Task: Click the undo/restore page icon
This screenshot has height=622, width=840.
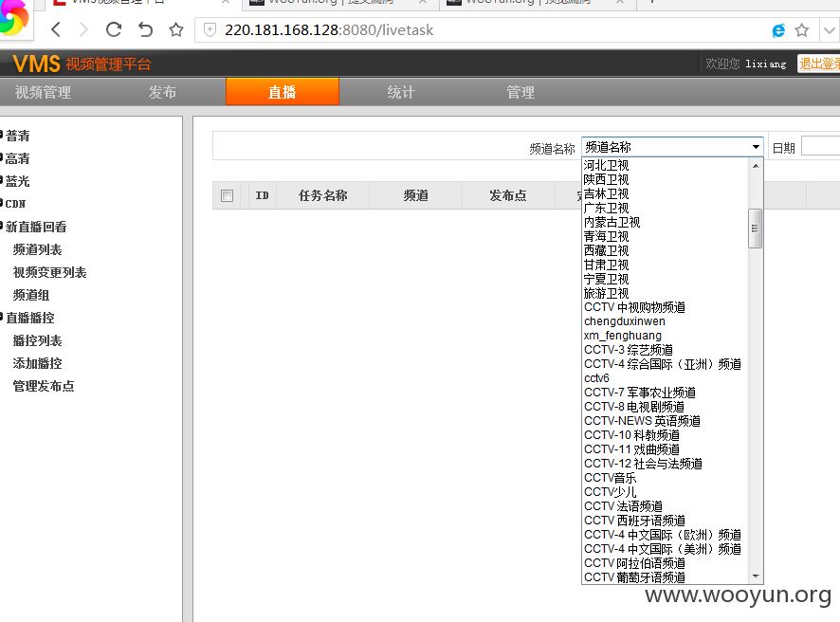Action: pos(145,29)
